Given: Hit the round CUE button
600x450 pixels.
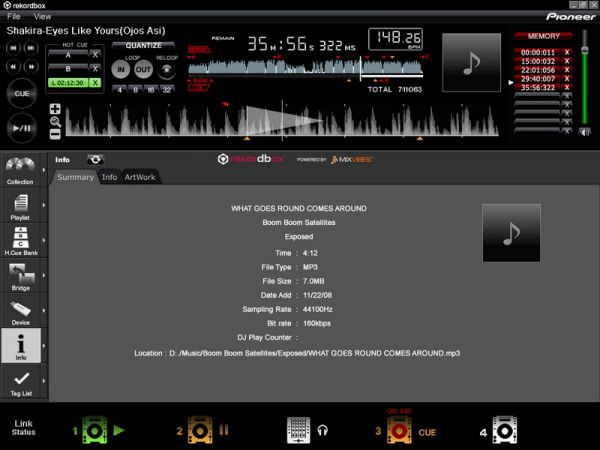Looking at the screenshot, I should tap(22, 93).
